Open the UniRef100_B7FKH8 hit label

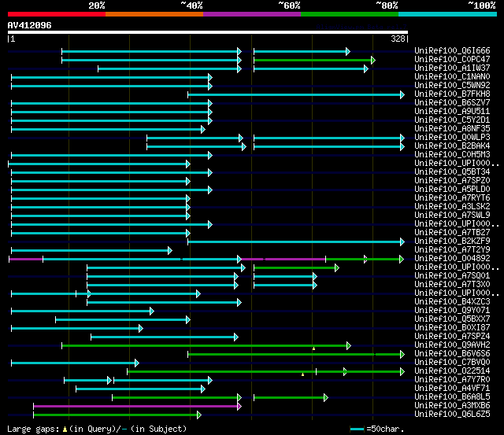coord(452,94)
